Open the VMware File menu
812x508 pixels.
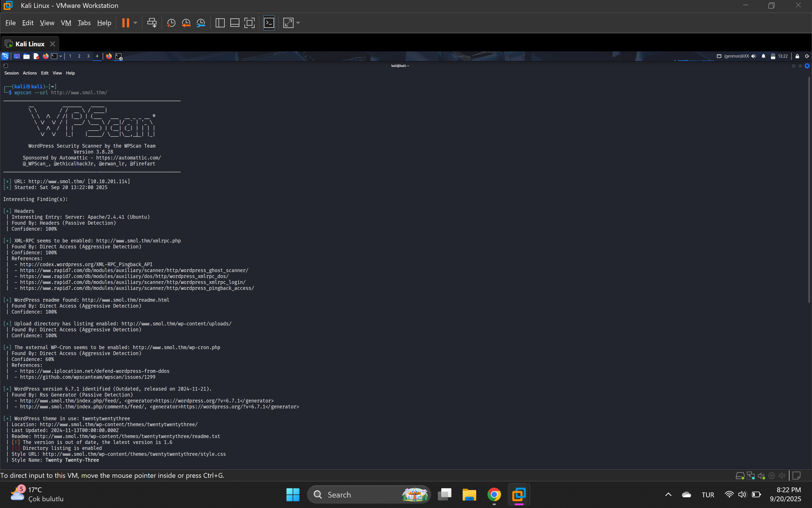pyautogui.click(x=10, y=23)
